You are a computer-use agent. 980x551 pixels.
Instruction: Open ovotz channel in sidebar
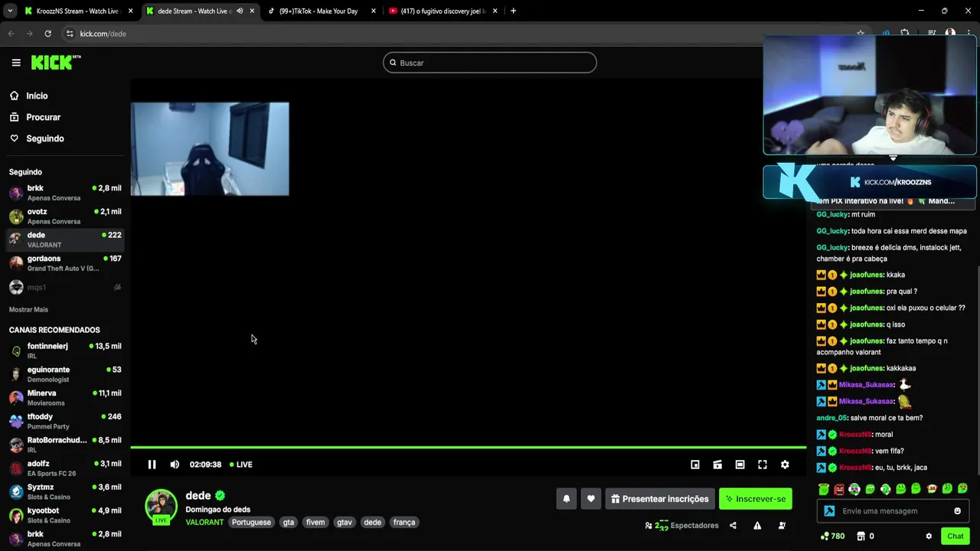point(65,217)
